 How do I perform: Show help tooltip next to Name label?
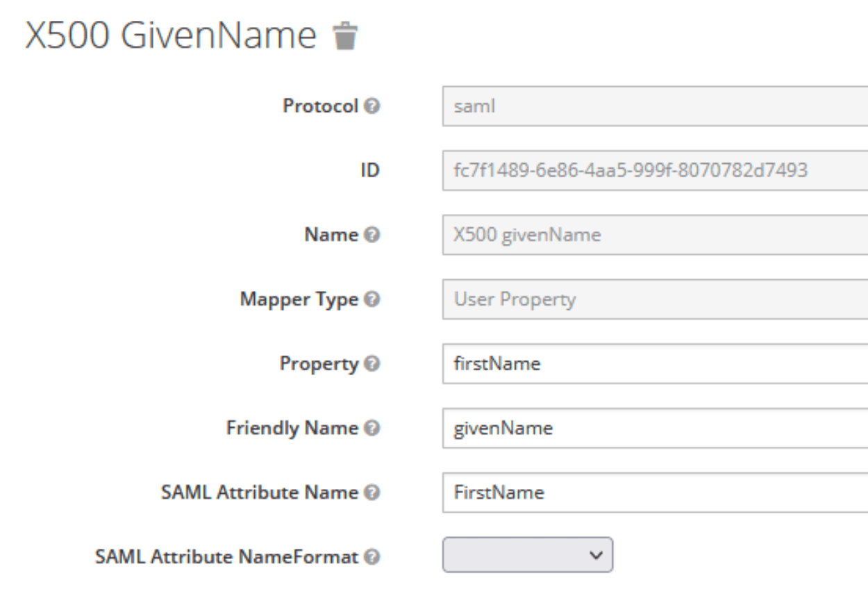click(x=373, y=235)
